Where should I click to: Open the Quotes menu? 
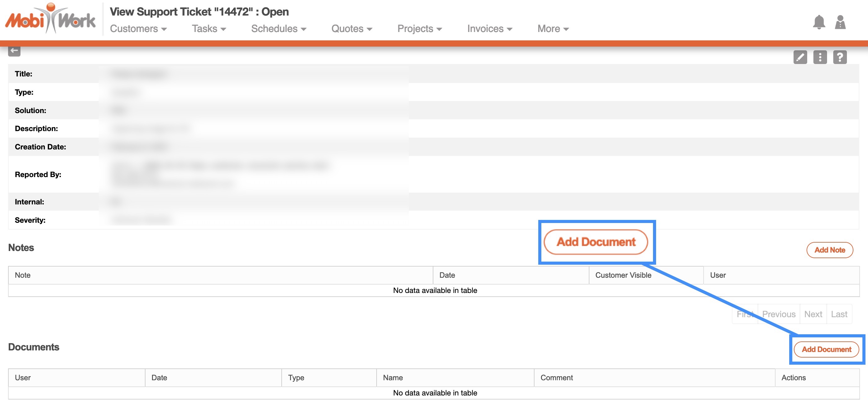pos(351,29)
